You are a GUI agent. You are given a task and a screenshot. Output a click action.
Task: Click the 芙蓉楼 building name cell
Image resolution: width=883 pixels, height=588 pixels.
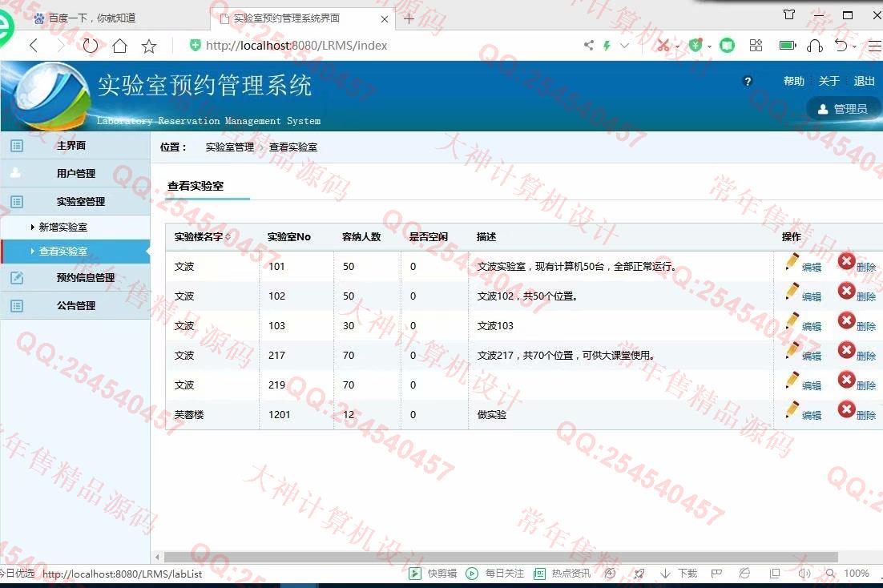point(188,415)
